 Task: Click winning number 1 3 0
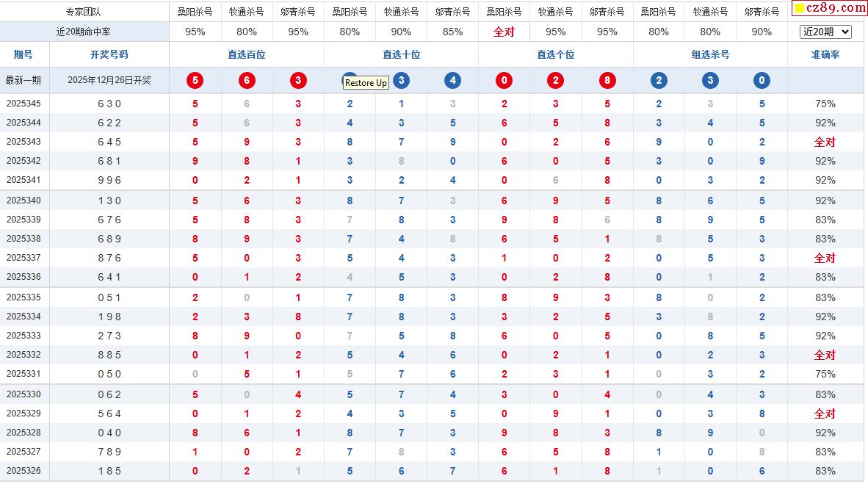pos(109,201)
